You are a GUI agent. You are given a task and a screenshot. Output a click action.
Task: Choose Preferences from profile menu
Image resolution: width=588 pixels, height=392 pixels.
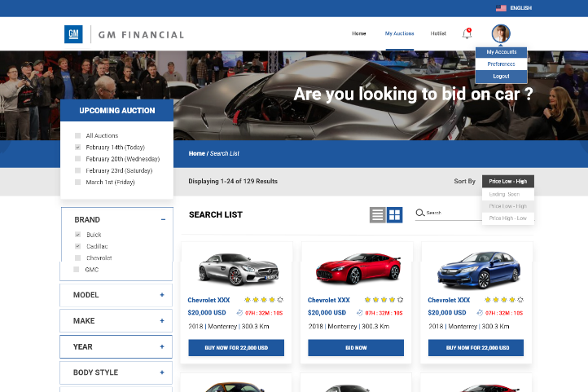point(502,64)
